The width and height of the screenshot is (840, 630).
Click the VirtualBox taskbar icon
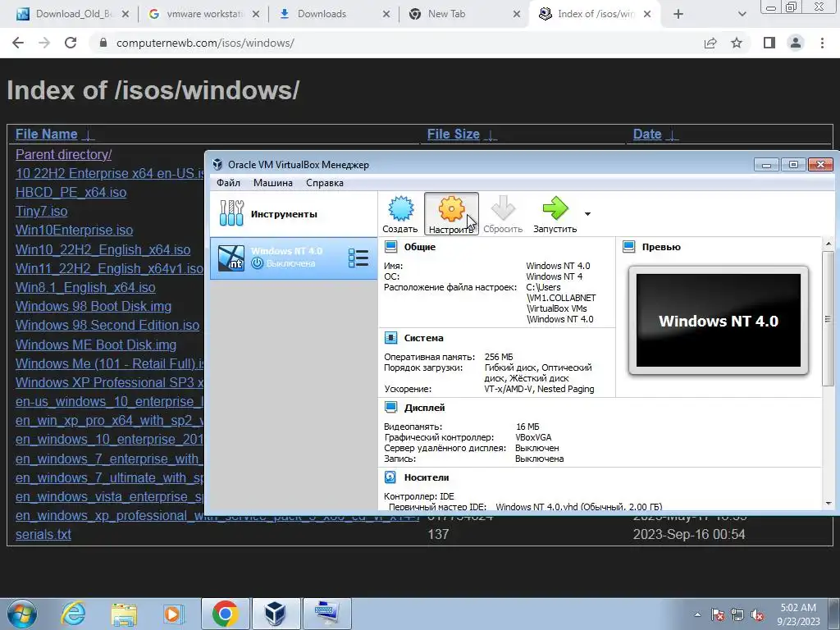[x=276, y=614]
